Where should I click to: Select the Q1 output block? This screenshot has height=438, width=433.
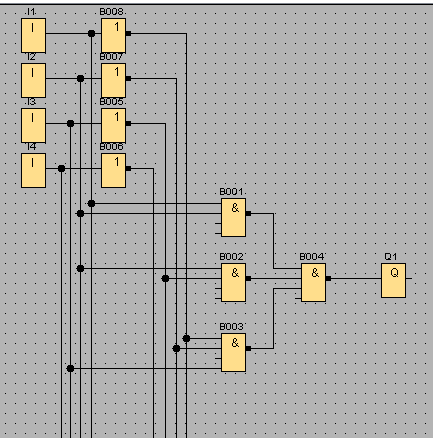pos(394,280)
